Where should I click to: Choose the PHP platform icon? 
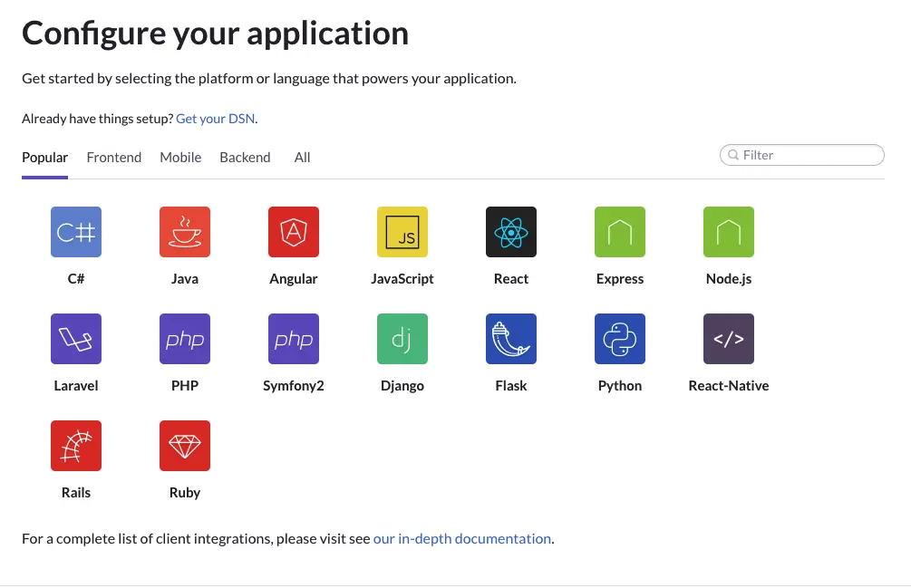[x=185, y=339]
